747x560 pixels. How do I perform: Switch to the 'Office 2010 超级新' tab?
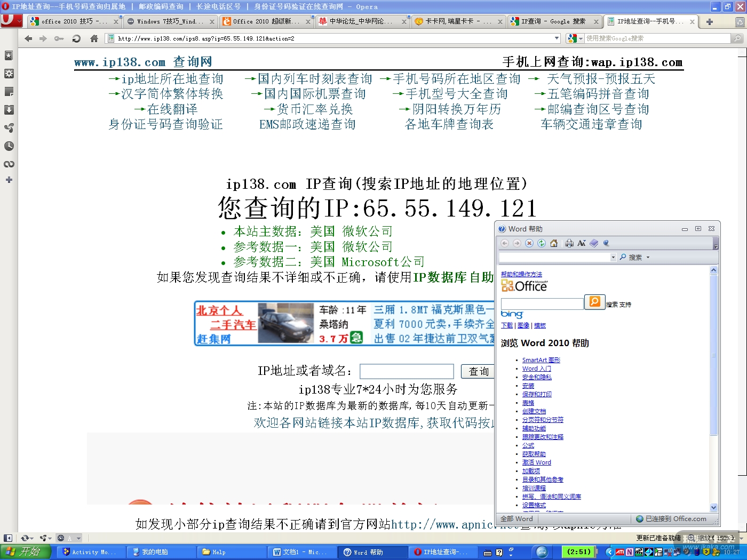click(267, 21)
